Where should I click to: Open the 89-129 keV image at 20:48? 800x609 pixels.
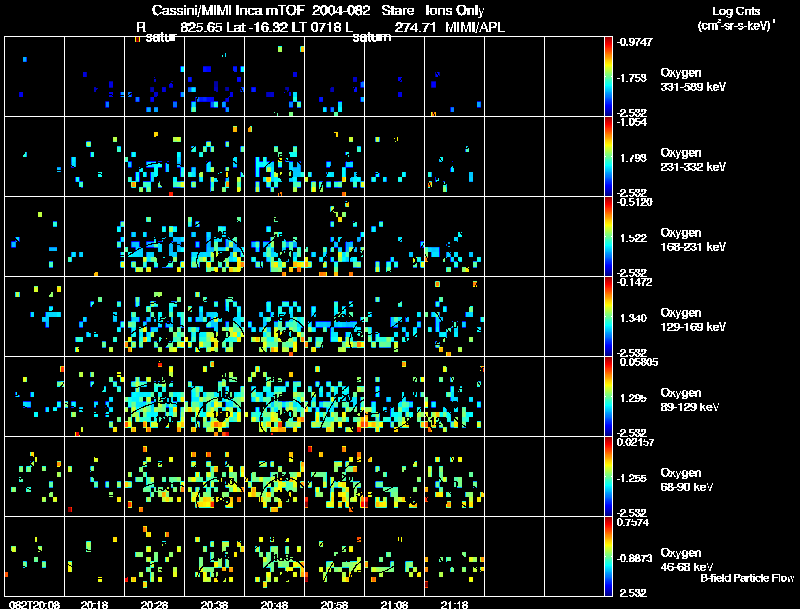[x=274, y=396]
